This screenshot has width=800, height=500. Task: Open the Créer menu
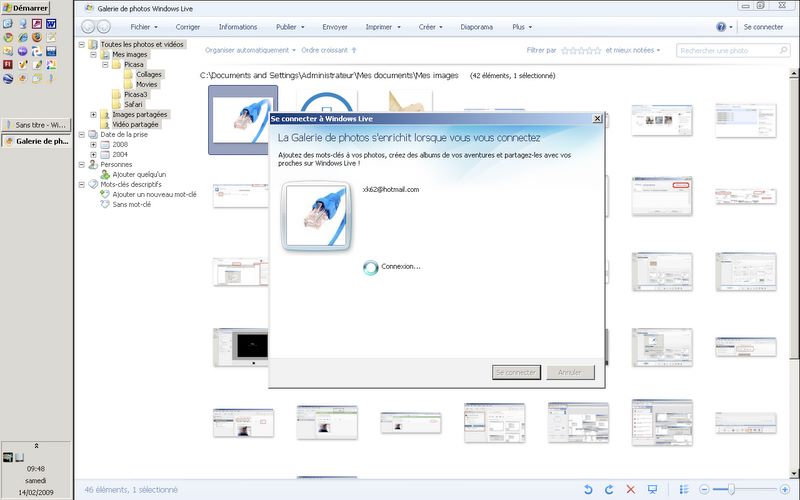[x=430, y=27]
